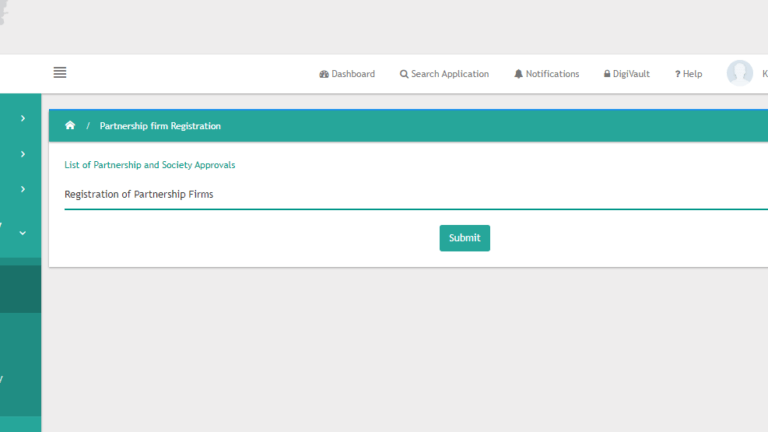Click List of Partnership and Society Approvals label
Screen dimensions: 768x432
point(150,164)
